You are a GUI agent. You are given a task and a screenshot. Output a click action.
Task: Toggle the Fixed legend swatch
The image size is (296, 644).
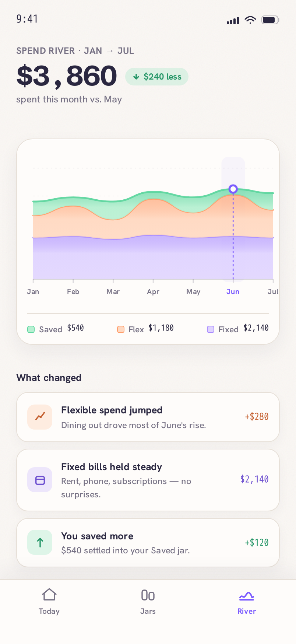point(211,329)
